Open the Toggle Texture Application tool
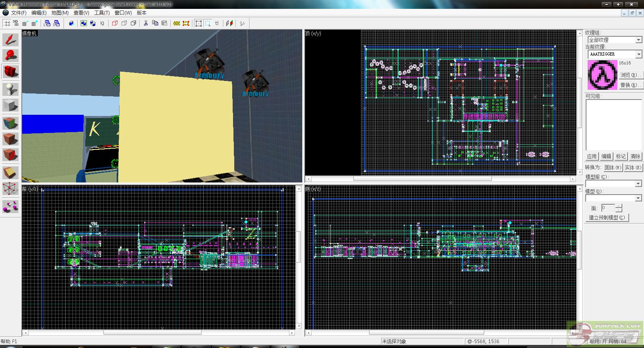The height and width of the screenshot is (348, 644). click(10, 123)
